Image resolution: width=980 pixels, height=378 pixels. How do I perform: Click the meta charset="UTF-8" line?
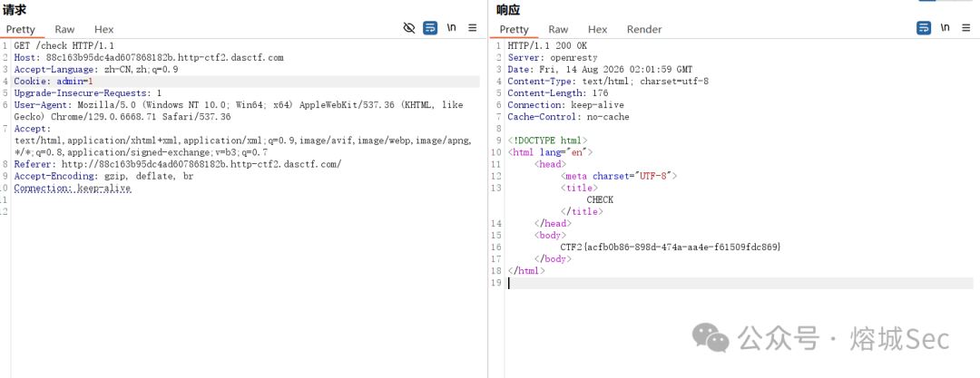(x=619, y=176)
